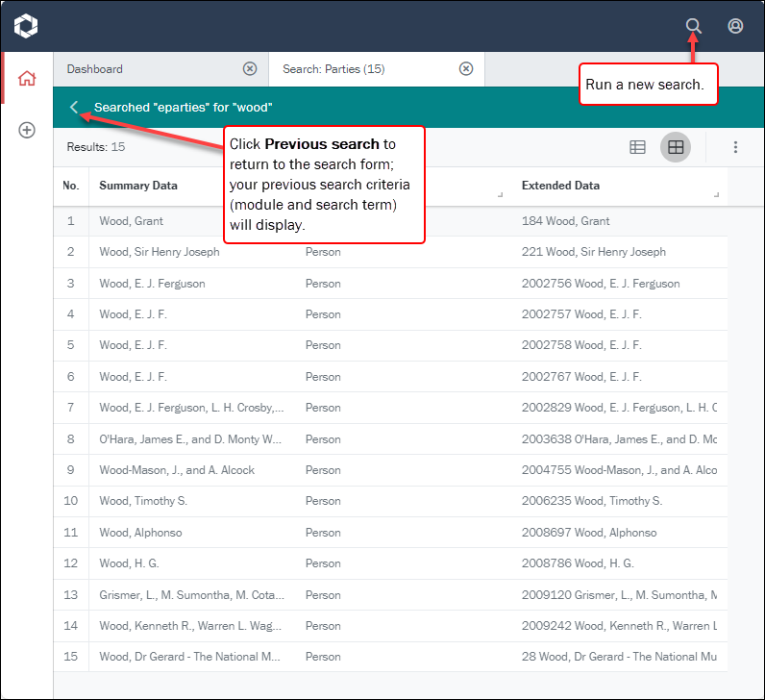The width and height of the screenshot is (765, 700).
Task: Switch to grid table view layout
Action: (x=676, y=147)
